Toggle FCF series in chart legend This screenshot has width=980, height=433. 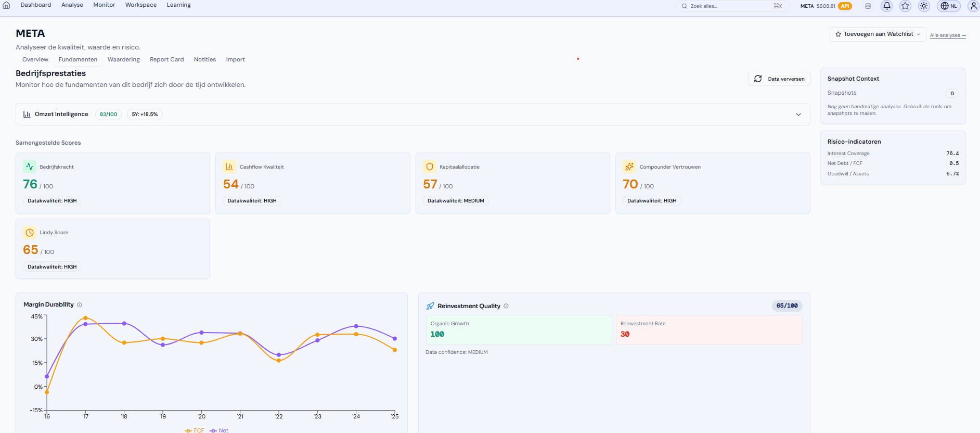[x=195, y=430]
